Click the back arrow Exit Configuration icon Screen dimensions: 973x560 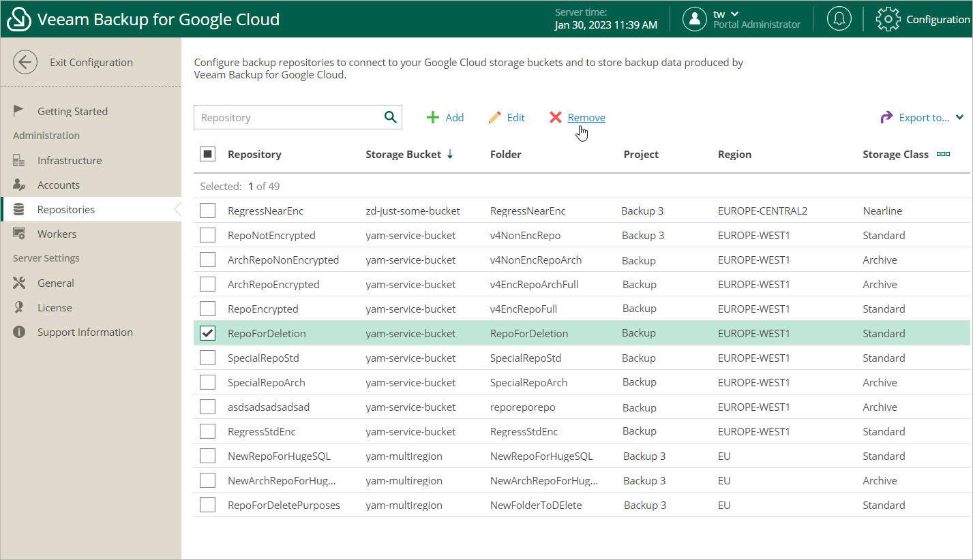point(25,63)
